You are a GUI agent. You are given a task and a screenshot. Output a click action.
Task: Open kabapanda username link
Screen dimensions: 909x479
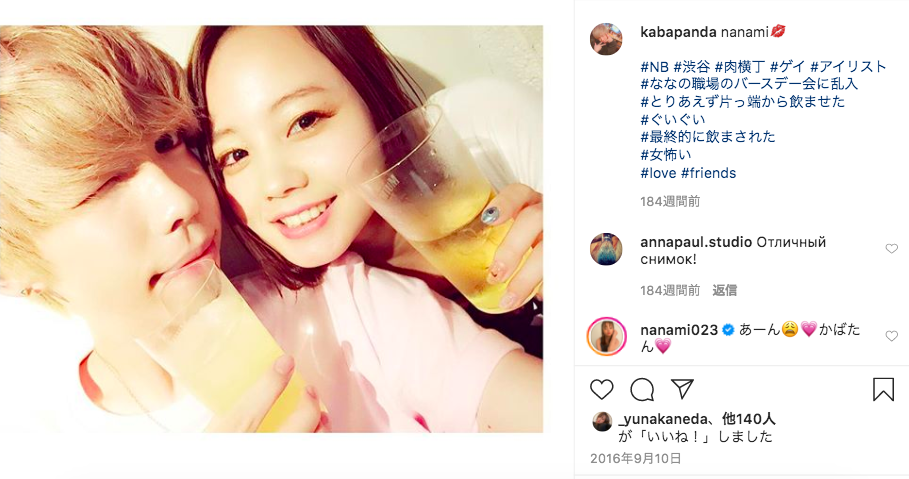click(678, 32)
